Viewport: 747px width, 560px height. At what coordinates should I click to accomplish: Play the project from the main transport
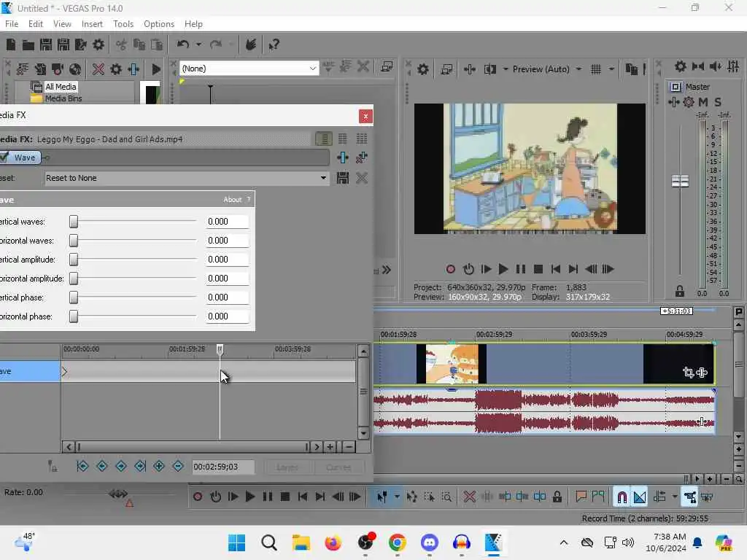point(249,497)
